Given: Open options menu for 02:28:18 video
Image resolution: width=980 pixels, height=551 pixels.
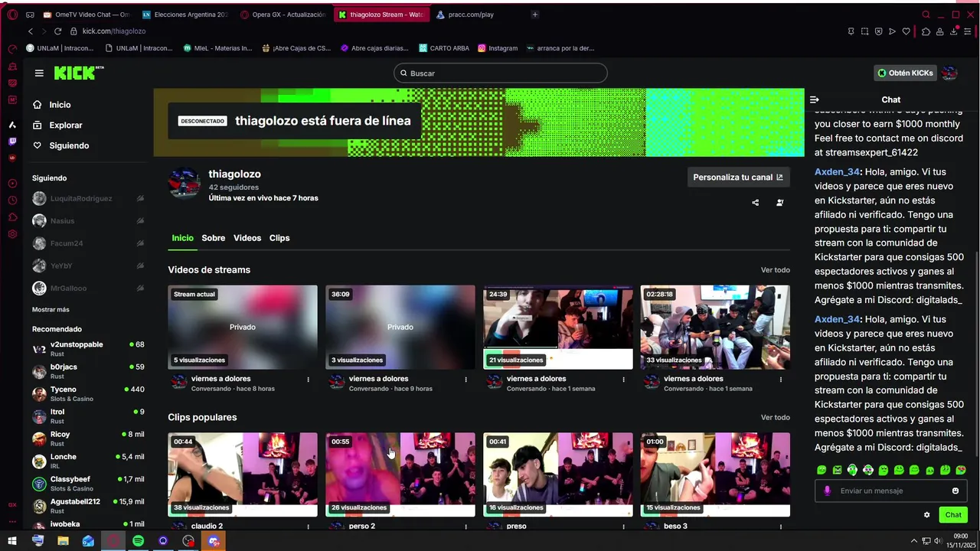Looking at the screenshot, I should (x=781, y=380).
